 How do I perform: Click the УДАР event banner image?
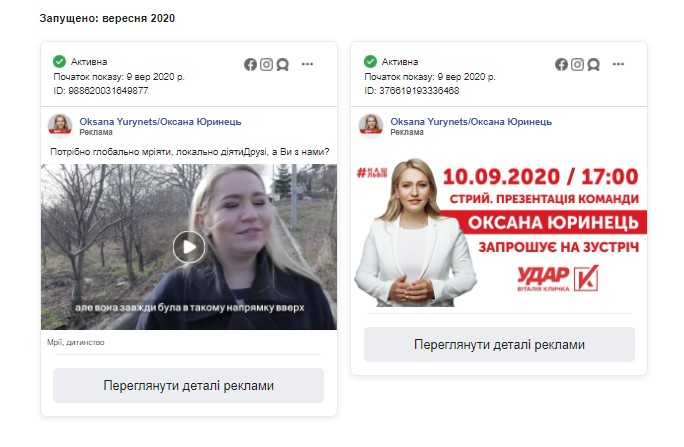click(499, 232)
